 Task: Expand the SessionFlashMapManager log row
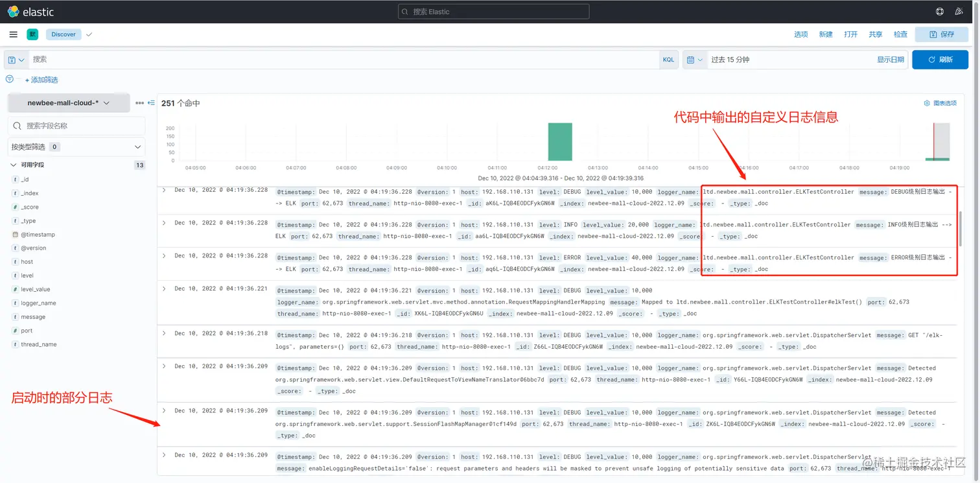tap(164, 410)
